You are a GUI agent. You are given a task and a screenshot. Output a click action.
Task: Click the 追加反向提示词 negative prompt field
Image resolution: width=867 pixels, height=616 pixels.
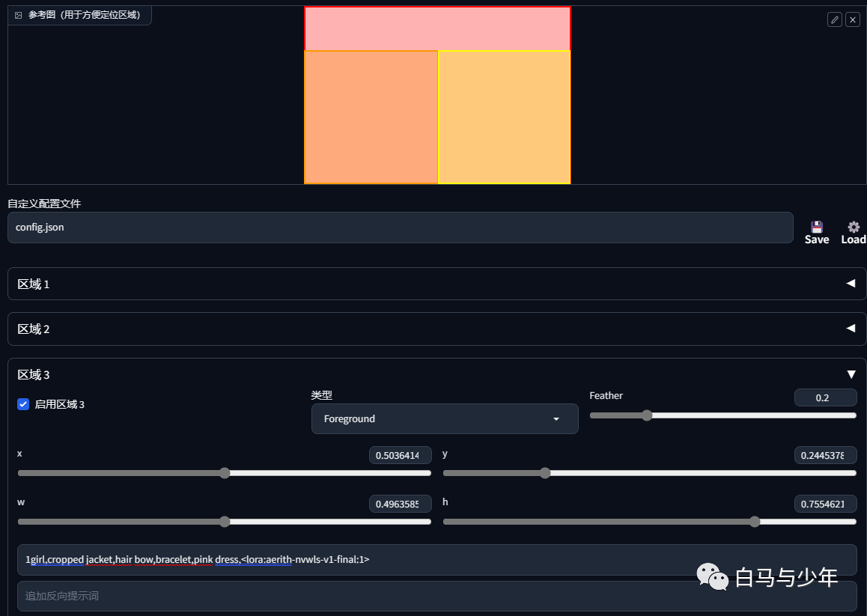click(x=436, y=596)
